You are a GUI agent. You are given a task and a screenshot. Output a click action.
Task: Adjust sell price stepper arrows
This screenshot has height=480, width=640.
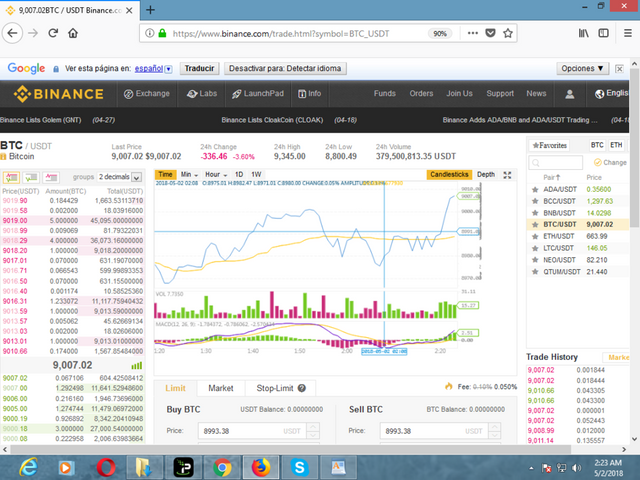(x=495, y=431)
